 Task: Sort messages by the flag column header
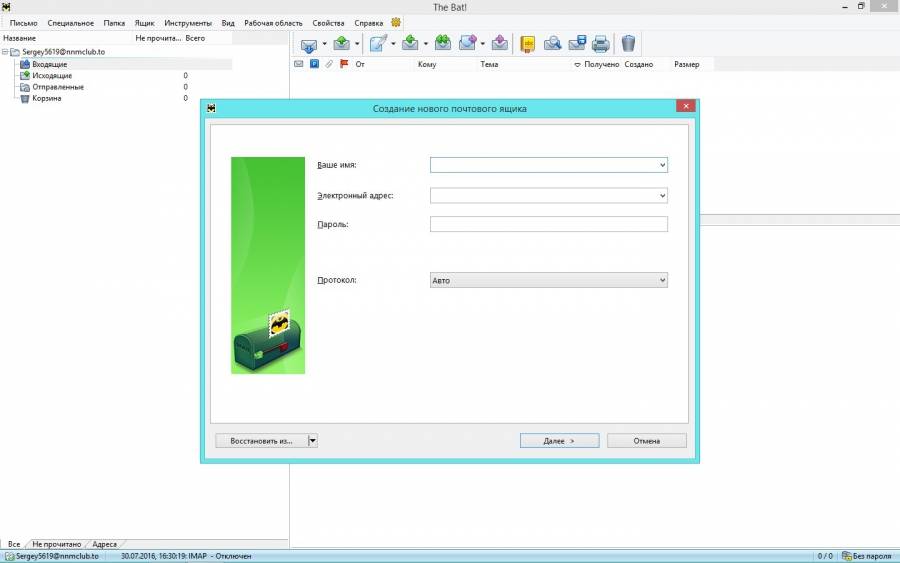pos(343,64)
